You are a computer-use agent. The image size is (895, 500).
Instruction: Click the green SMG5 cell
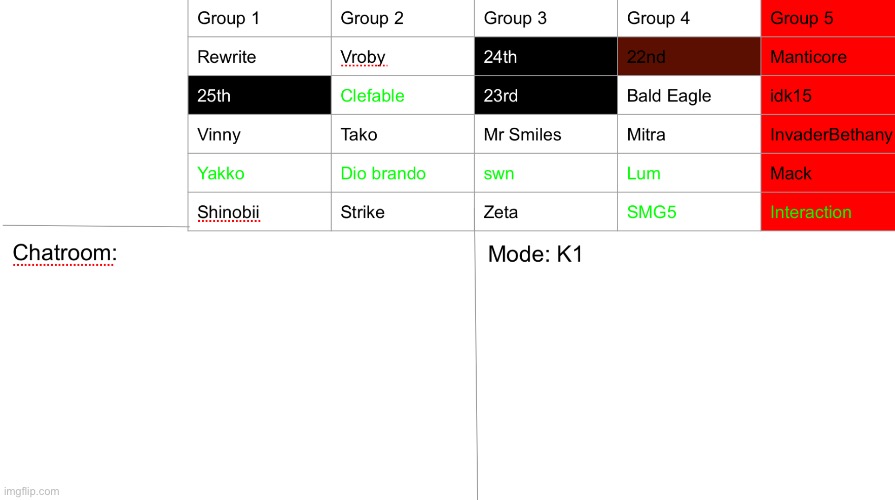pyautogui.click(x=689, y=212)
